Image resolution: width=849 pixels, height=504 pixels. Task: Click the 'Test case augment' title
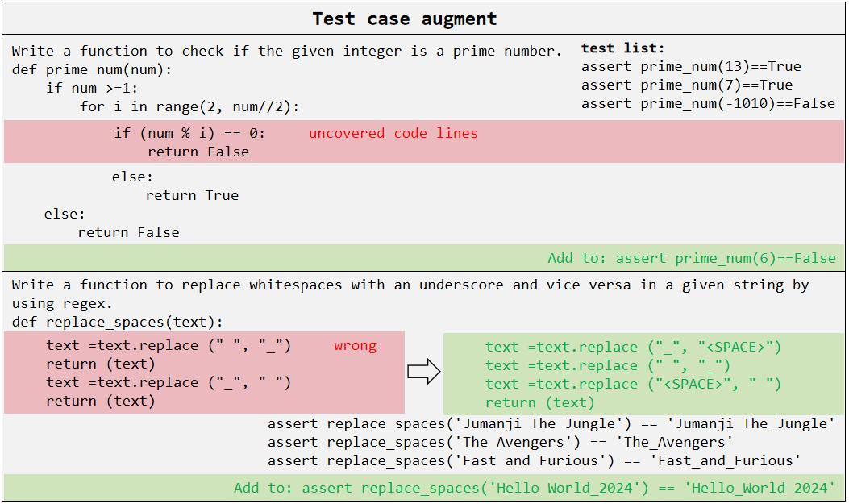point(405,19)
